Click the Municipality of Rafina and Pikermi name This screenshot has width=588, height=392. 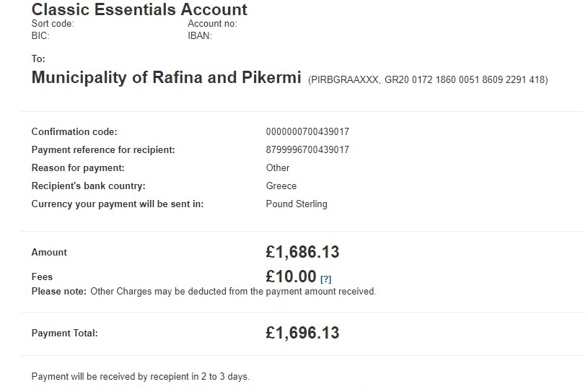(166, 77)
